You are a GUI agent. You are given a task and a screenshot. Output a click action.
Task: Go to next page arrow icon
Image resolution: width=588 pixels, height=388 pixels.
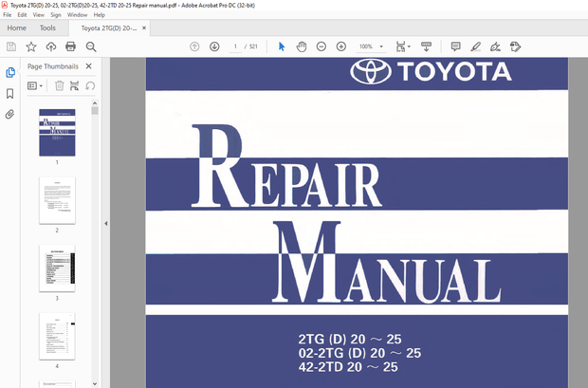tap(214, 46)
